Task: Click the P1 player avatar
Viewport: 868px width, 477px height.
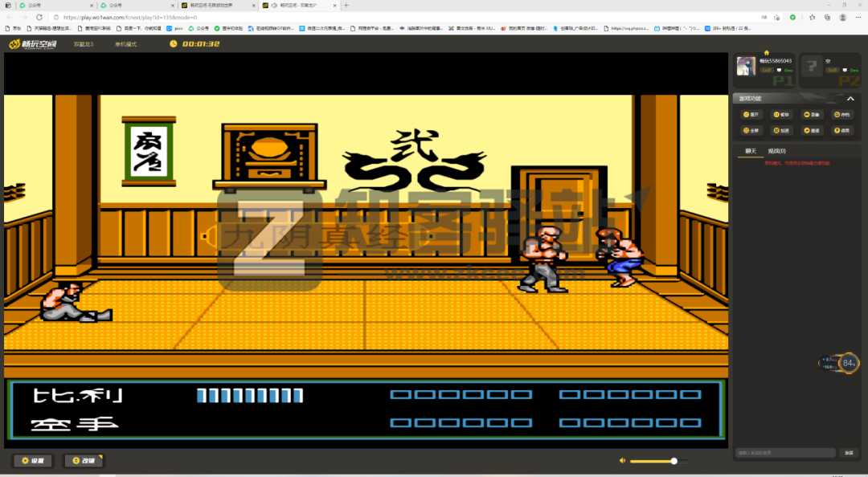Action: pyautogui.click(x=746, y=66)
